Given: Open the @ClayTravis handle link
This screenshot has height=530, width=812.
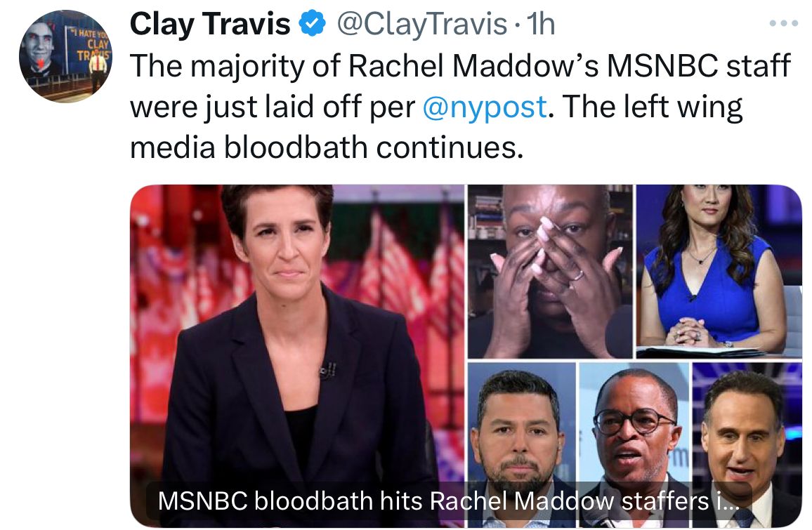Looking at the screenshot, I should [421, 24].
